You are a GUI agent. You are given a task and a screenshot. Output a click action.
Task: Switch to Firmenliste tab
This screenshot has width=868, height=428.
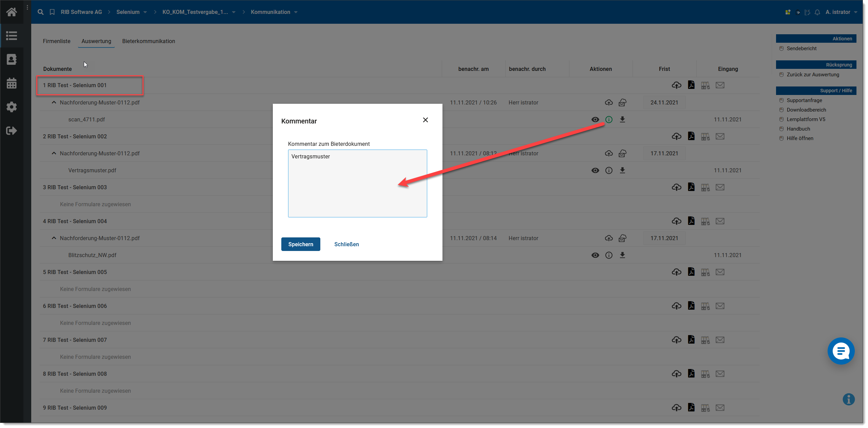(x=56, y=41)
